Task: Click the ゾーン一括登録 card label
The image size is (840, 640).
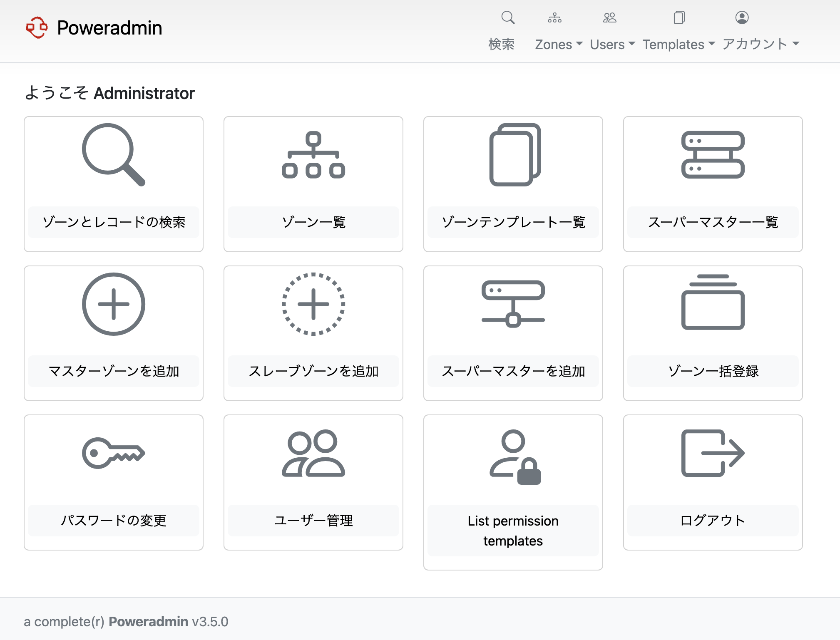Action: [x=713, y=372]
